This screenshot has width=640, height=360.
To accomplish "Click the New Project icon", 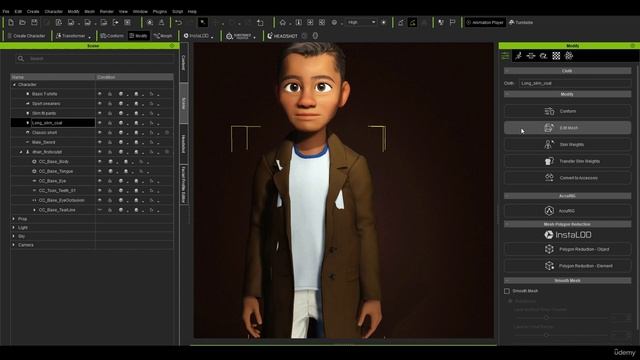I will (11, 22).
